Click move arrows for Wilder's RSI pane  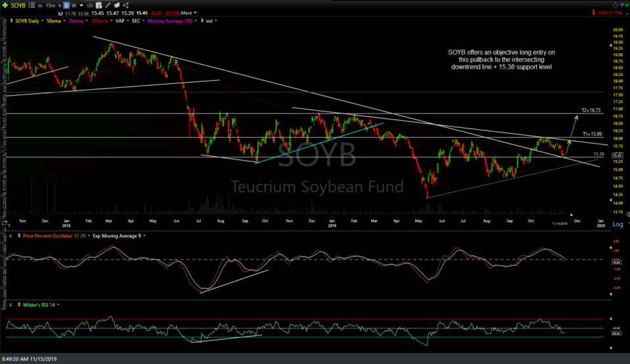tap(19, 305)
